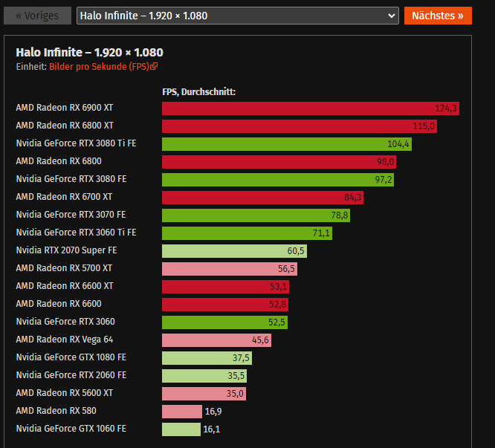Select the AMD Radeon RX 6800 XT label

coord(65,126)
